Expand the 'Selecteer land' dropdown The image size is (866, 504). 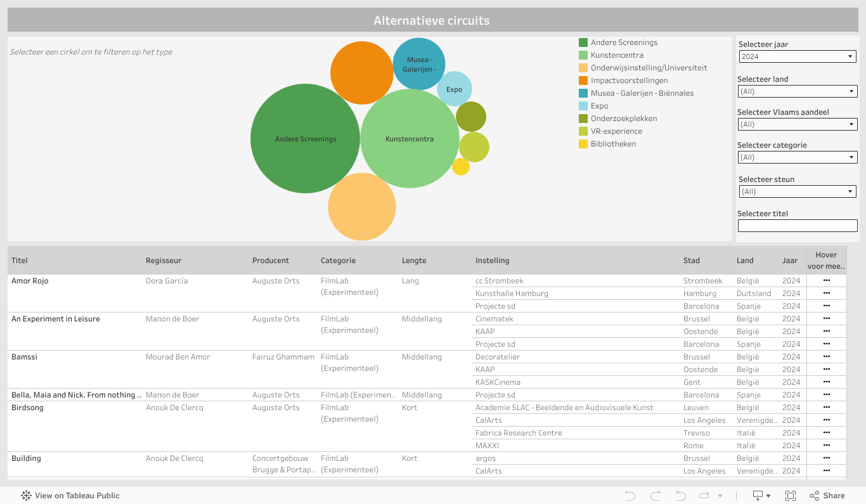[x=797, y=91]
